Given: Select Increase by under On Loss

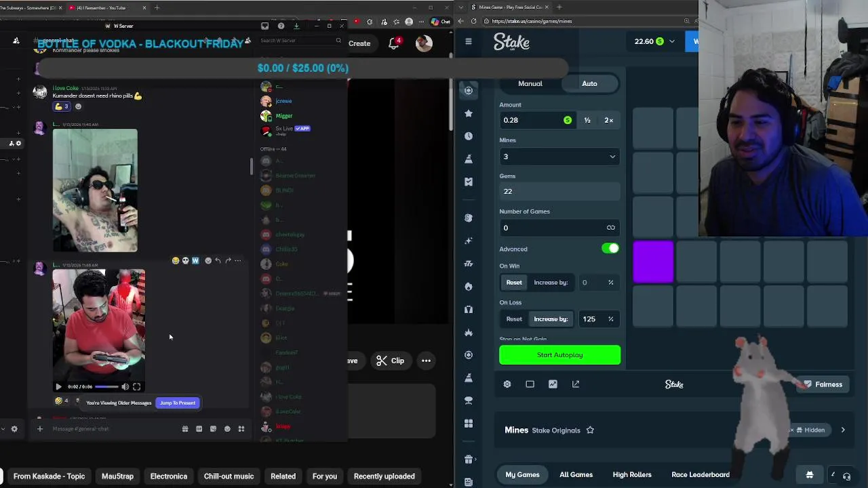Looking at the screenshot, I should [551, 319].
